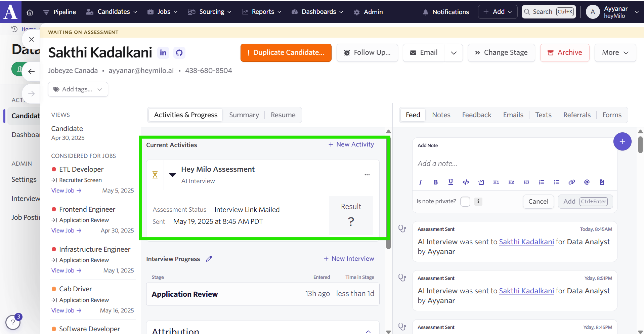644x334 pixels.
Task: Click the Add a note text field
Action: pos(514,164)
